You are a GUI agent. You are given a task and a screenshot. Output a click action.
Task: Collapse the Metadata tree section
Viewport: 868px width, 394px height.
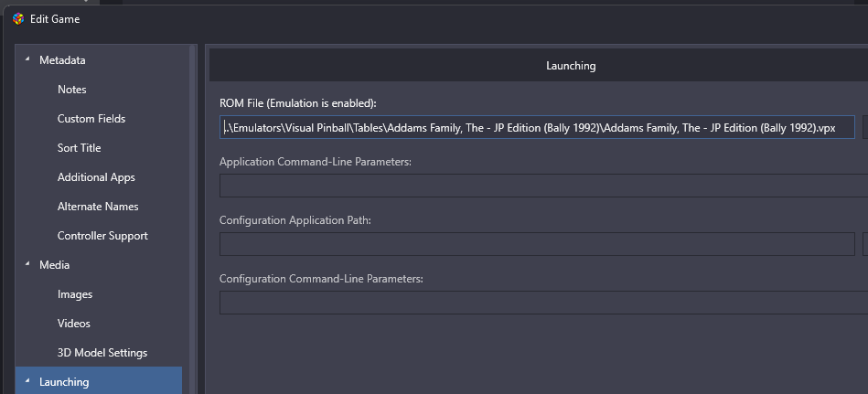pos(27,59)
